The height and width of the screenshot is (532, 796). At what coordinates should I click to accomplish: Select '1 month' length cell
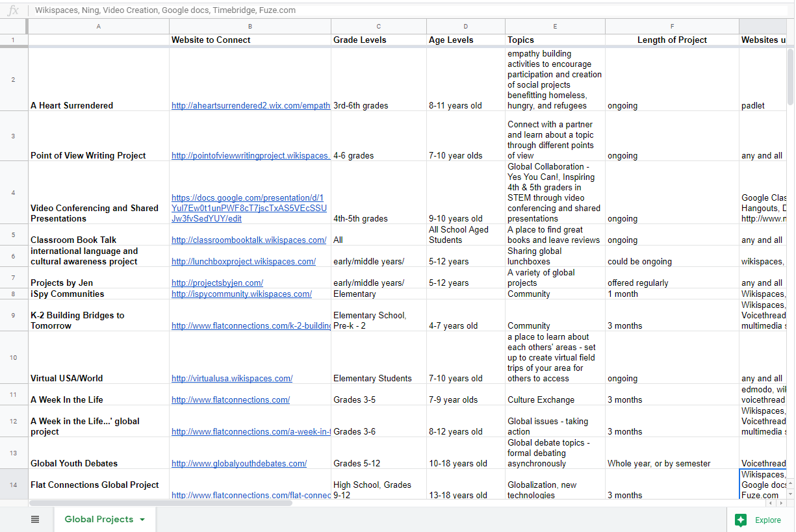(672, 294)
